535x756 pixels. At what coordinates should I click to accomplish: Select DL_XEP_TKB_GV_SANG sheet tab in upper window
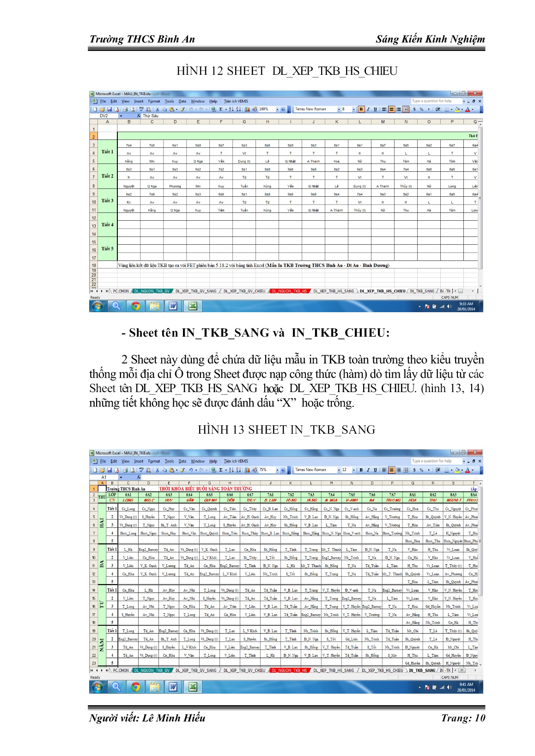point(196,291)
